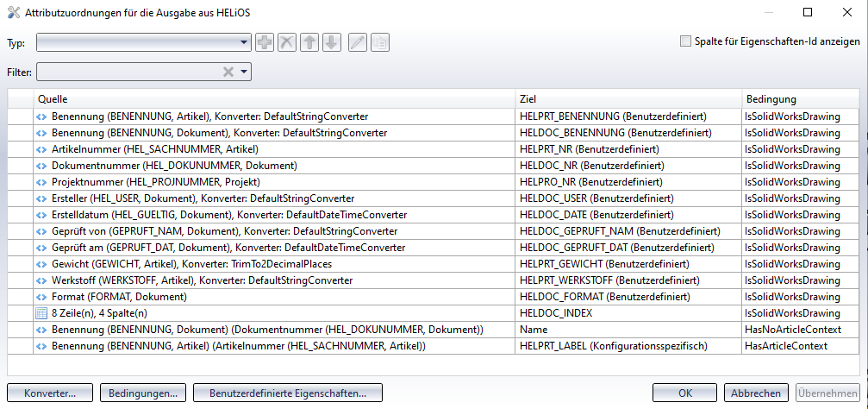Image resolution: width=868 pixels, height=409 pixels.
Task: Click the <> icon of Benennung Dokument DefaultStringConverter row
Action: [x=41, y=133]
